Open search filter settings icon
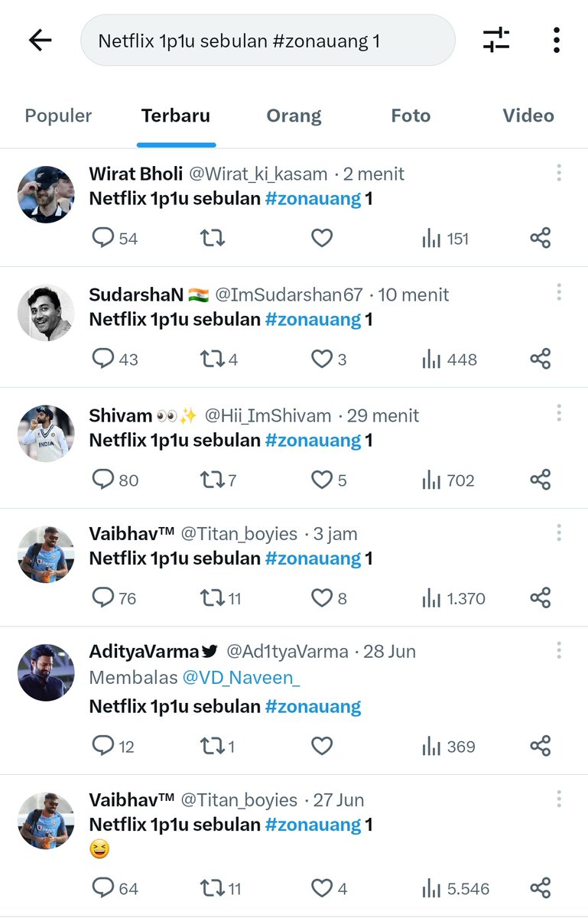The height and width of the screenshot is (918, 588). 496,40
